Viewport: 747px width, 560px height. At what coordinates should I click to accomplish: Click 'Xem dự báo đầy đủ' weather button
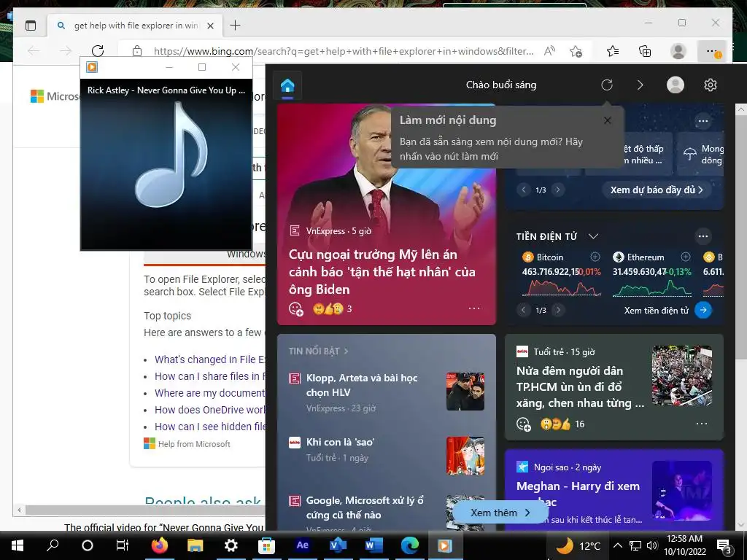(x=657, y=190)
